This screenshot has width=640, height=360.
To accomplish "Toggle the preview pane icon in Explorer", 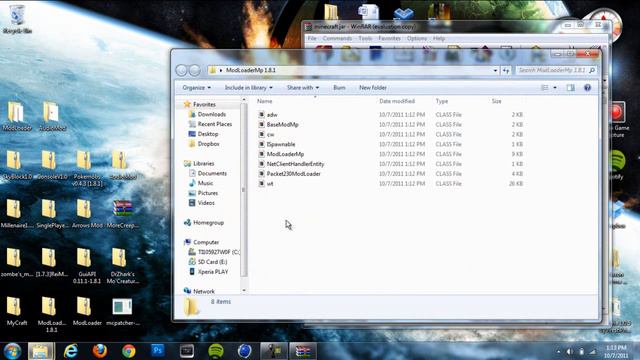I will [x=570, y=87].
